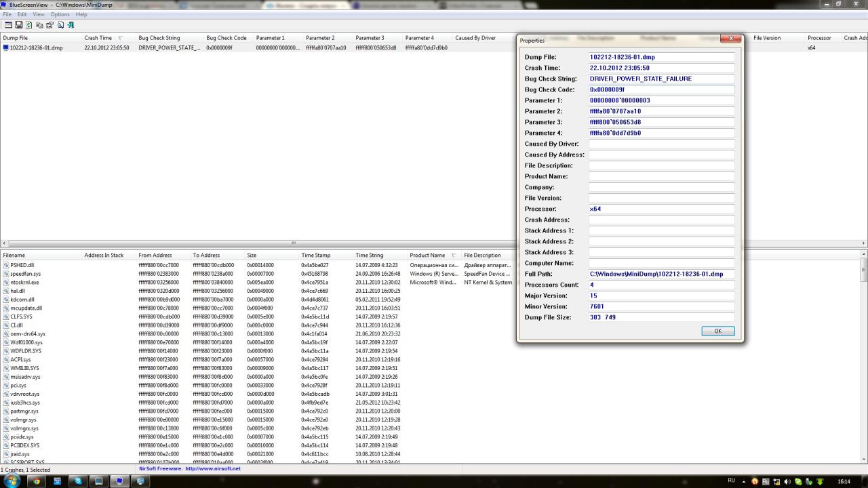Click the Exit toolbar icon
868x488 pixels.
(x=71, y=25)
